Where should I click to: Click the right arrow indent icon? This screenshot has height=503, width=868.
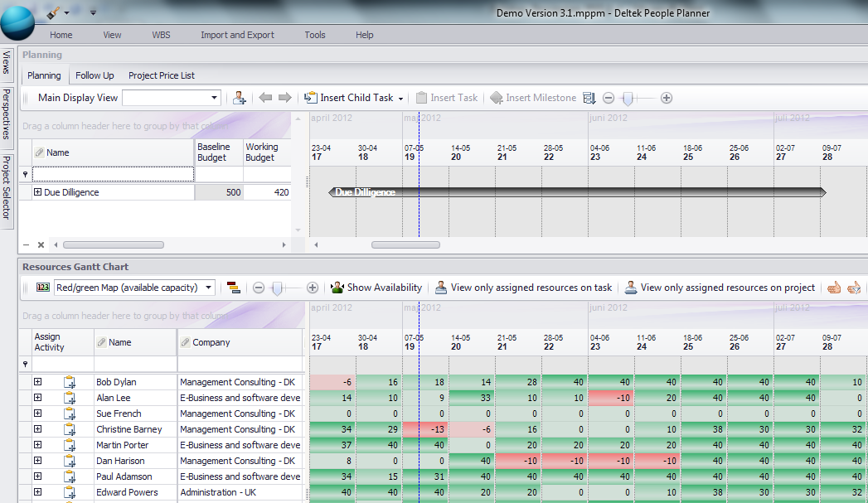pos(285,98)
